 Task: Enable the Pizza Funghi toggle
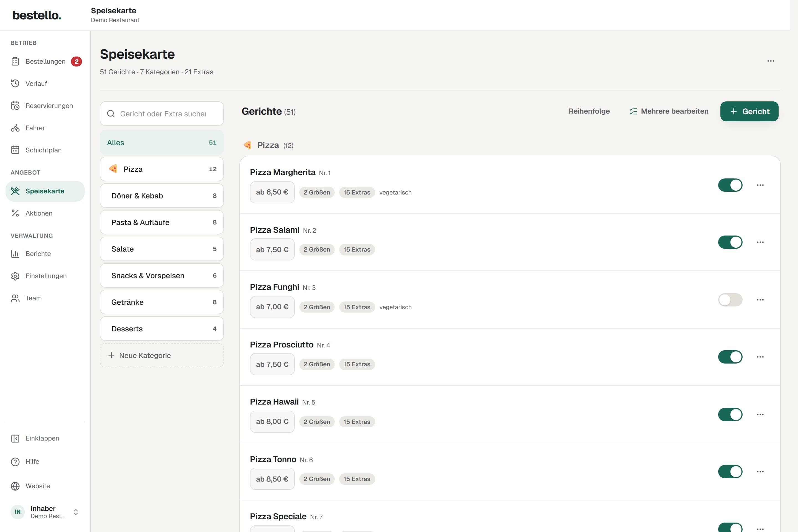click(730, 300)
